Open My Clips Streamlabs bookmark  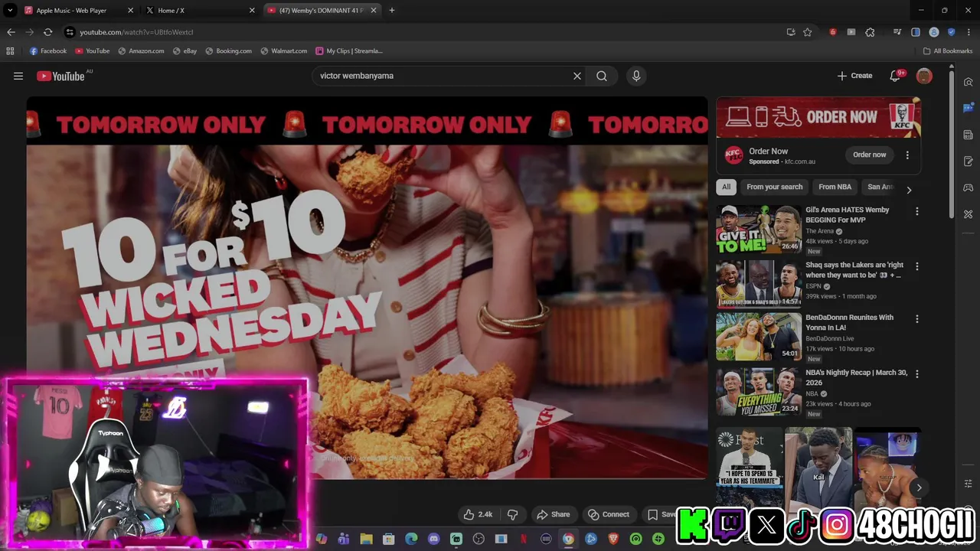pos(349,51)
